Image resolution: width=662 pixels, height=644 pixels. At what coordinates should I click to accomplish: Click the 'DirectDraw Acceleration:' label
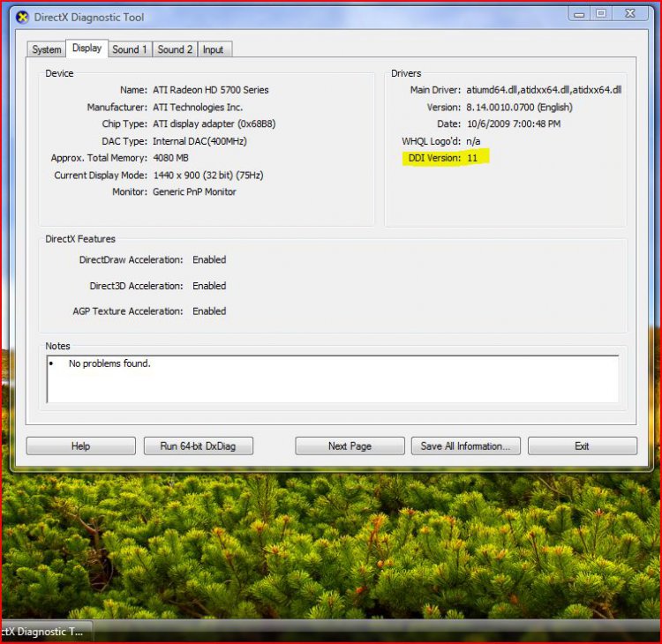(132, 259)
